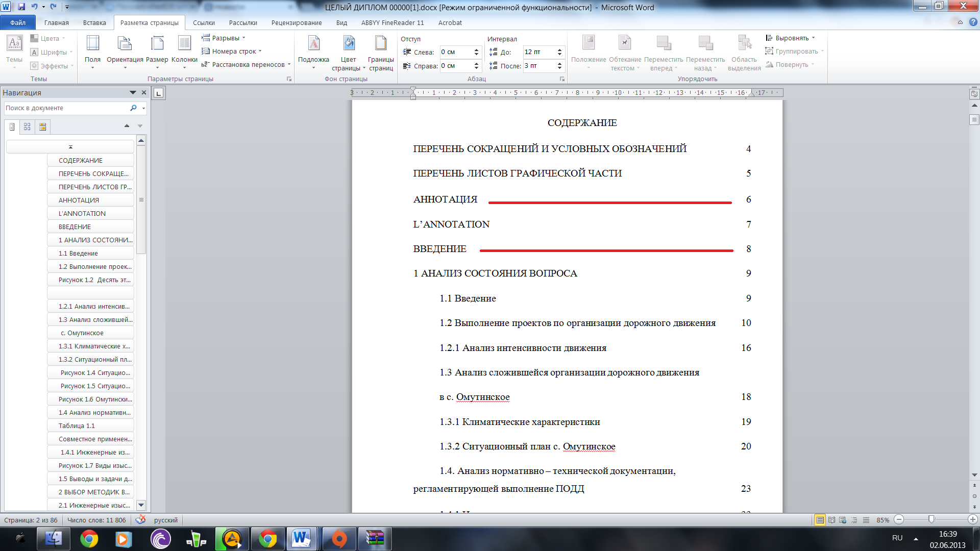Open the Ссылки ribbon tab
The height and width of the screenshot is (551, 980).
(204, 23)
